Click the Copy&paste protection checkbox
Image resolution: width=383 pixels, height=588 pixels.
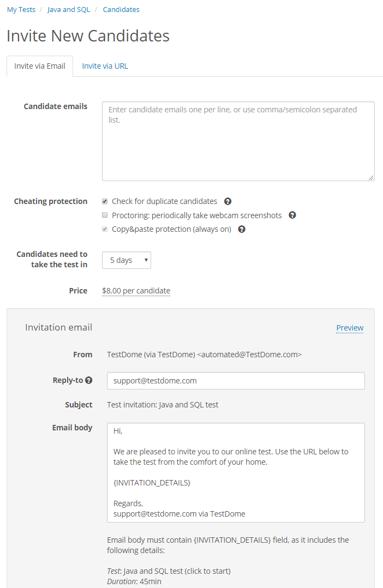105,230
